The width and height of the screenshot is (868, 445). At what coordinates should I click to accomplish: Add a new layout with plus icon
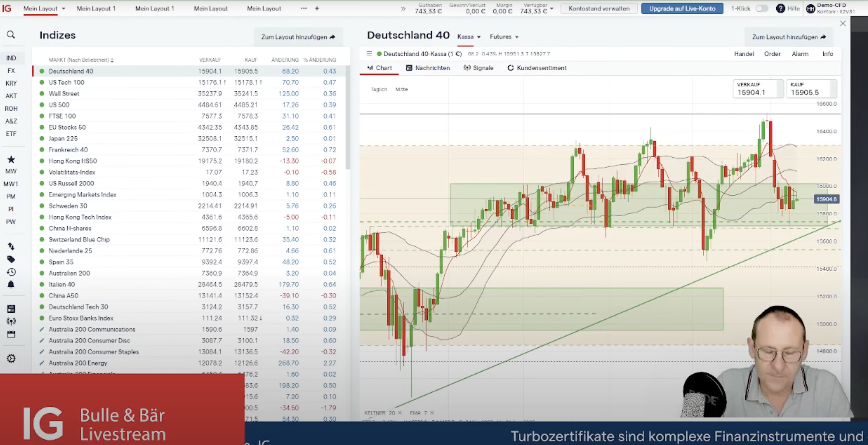coord(317,8)
